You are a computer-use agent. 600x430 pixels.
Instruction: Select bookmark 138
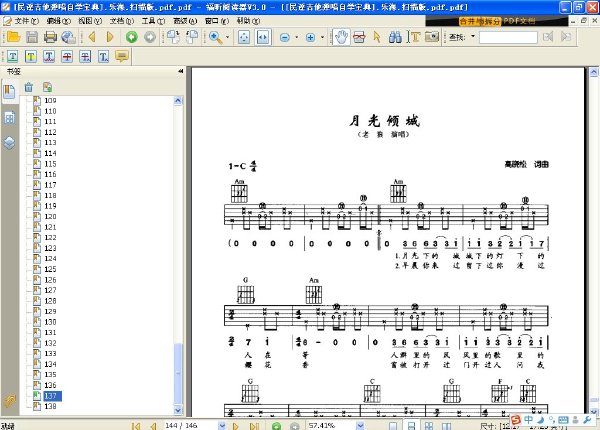[x=50, y=406]
